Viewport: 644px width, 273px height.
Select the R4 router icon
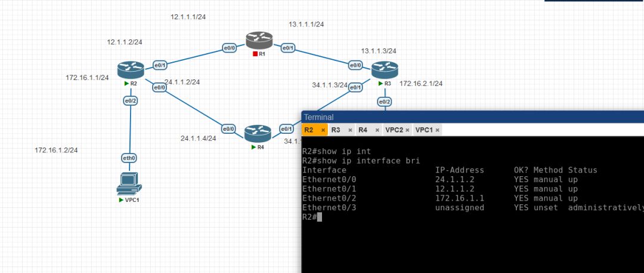click(x=258, y=133)
